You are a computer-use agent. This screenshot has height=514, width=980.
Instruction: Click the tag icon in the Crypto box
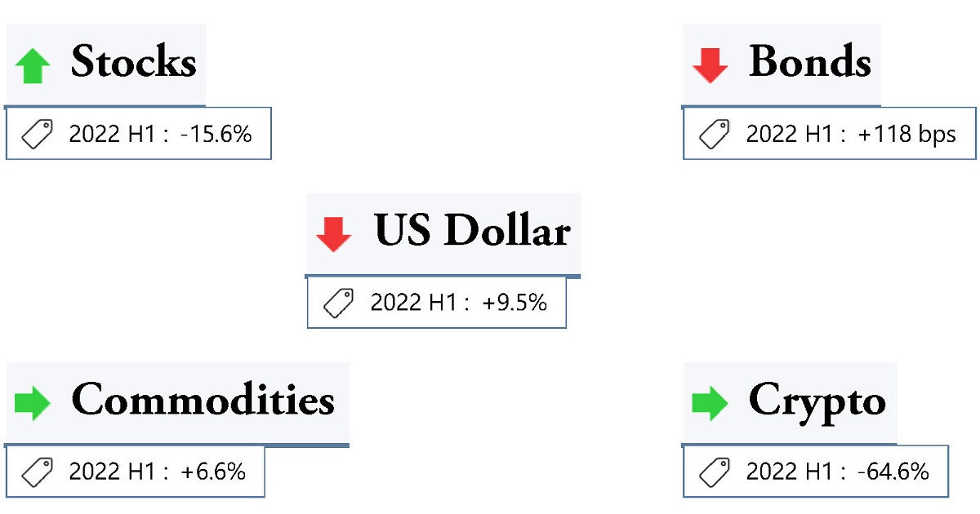(715, 472)
